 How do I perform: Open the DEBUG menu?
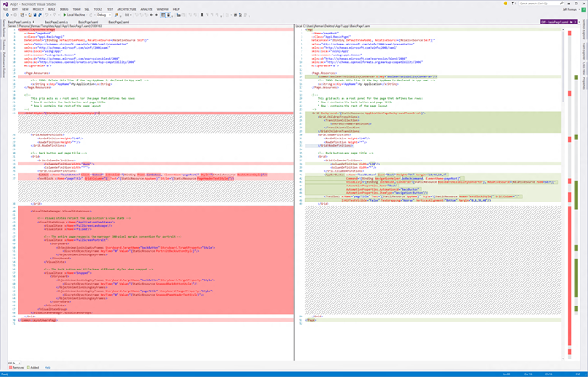click(64, 9)
